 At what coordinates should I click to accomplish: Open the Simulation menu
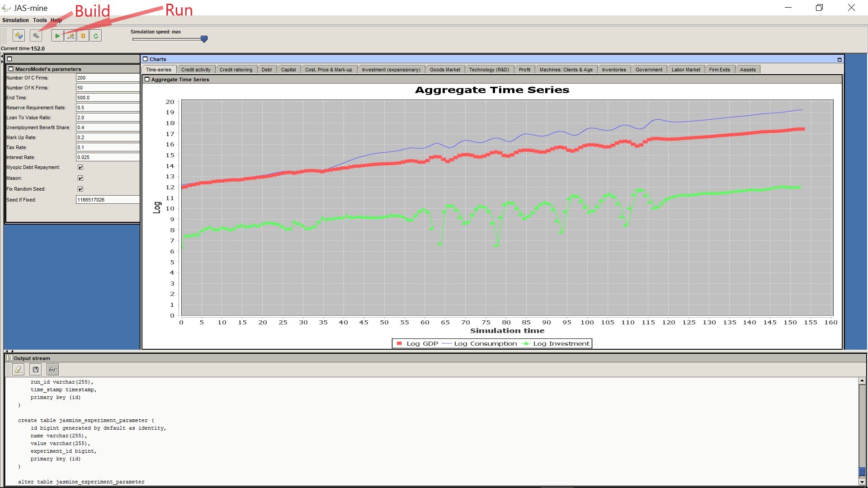(15, 20)
